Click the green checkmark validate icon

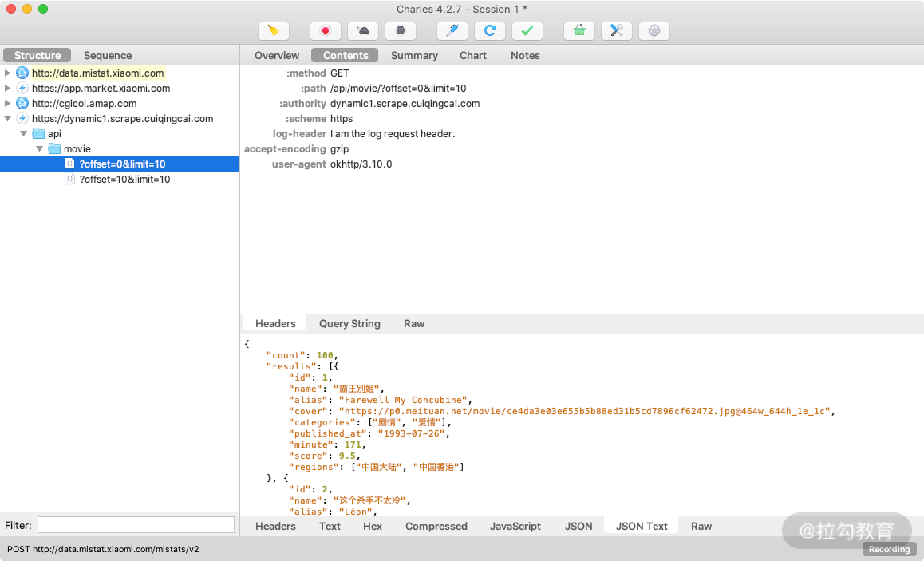[x=527, y=31]
